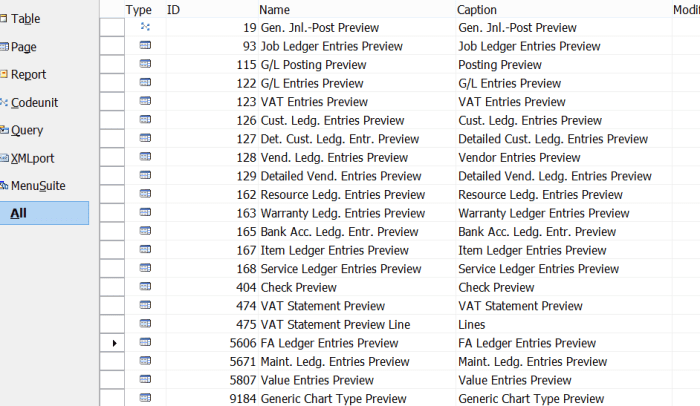This screenshot has height=406, width=700.
Task: Click the row selector for FA Ledger Entries Preview
Action: point(112,343)
